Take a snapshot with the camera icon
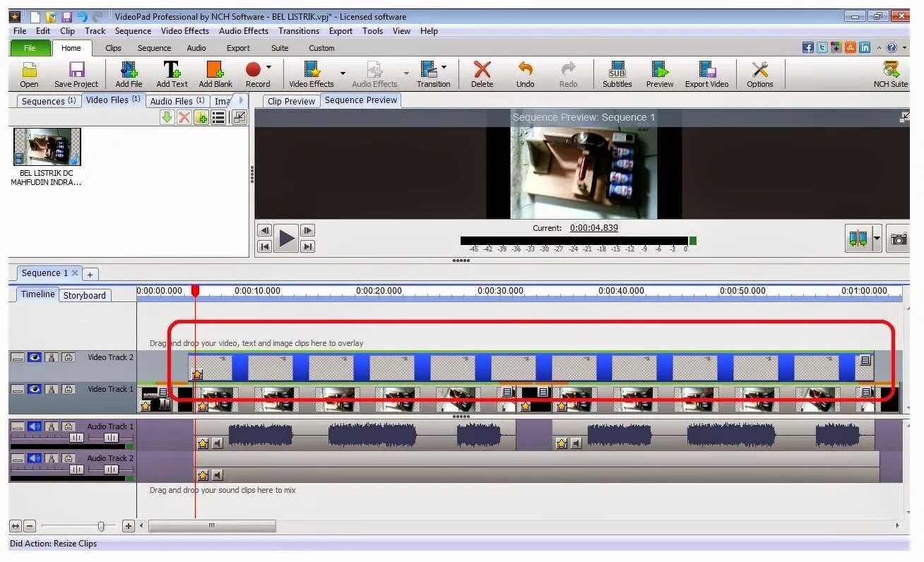Screen dimensions: 924x562 899,239
